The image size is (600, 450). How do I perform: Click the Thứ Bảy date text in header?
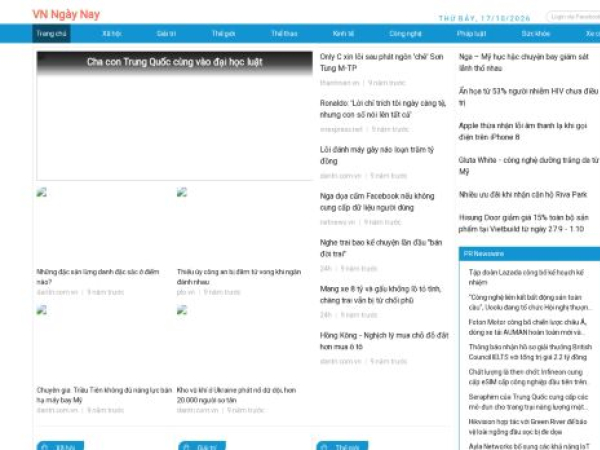(x=485, y=18)
